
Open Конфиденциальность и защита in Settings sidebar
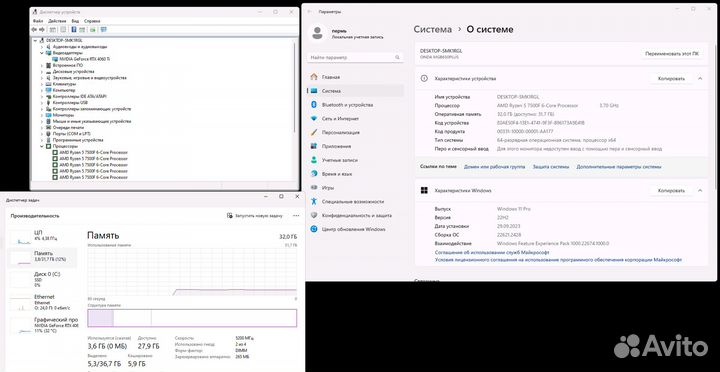[x=356, y=215]
